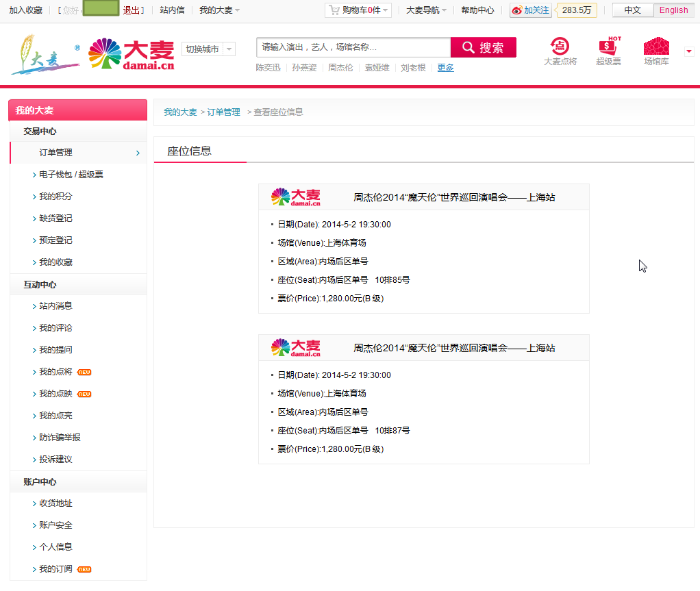Expand the red arrow next to 场馆库
Viewport: 700px width, 591px height.
point(689,51)
